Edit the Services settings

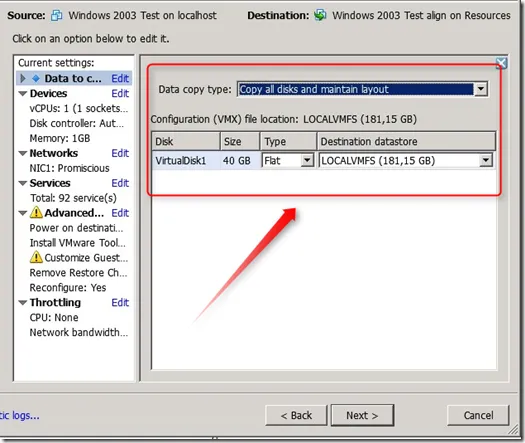(x=120, y=183)
